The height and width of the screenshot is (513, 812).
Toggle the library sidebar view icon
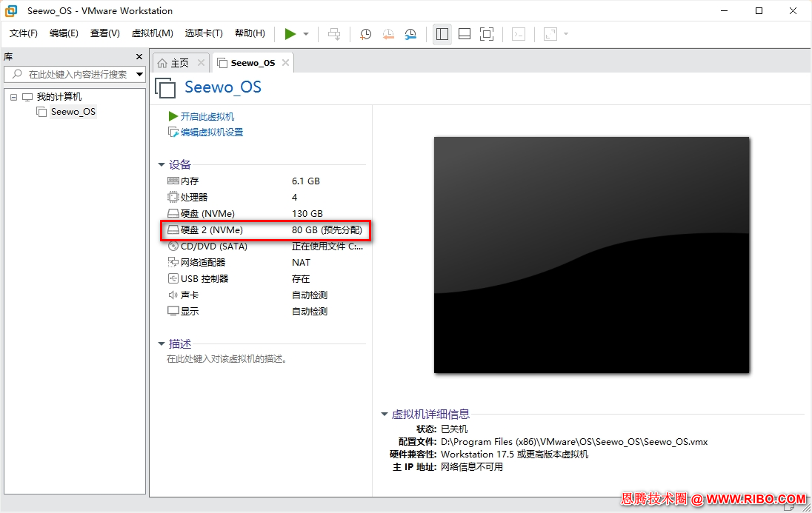click(442, 34)
